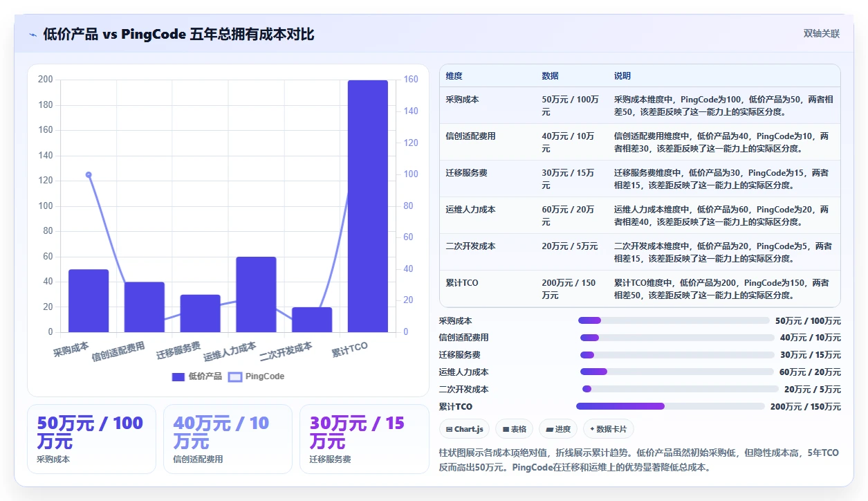This screenshot has width=868, height=501.
Task: Click the 维度 column header
Action: point(454,75)
